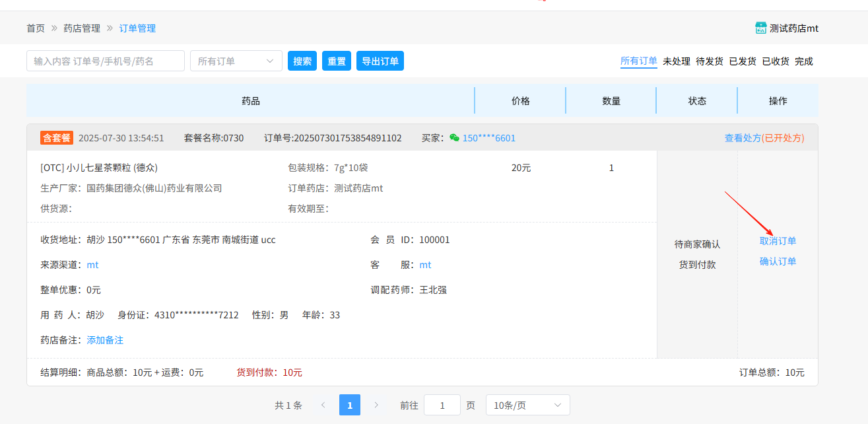The width and height of the screenshot is (868, 424).
Task: Open the 测试药店mt order store link
Action: point(358,188)
